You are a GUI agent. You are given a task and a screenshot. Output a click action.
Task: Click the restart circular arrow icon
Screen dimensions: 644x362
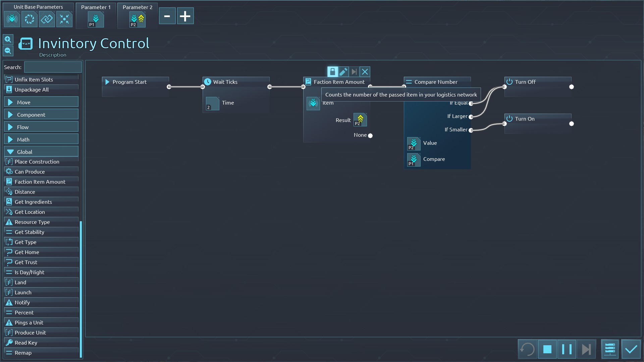[528, 349]
